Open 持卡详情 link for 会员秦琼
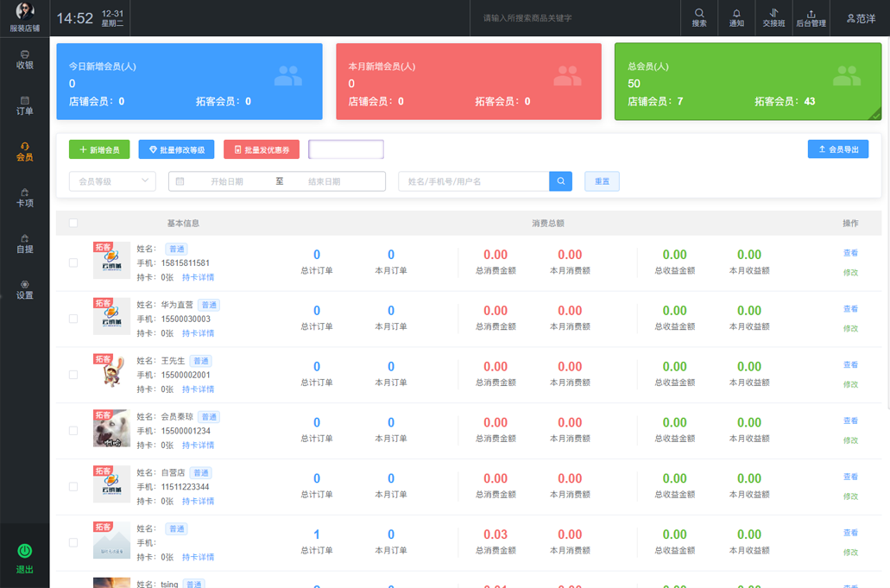 point(198,446)
